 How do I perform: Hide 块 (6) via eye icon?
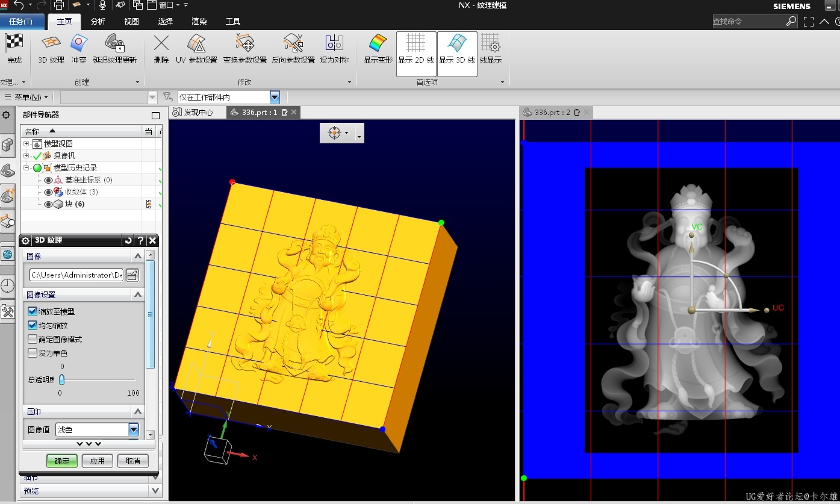coord(49,204)
